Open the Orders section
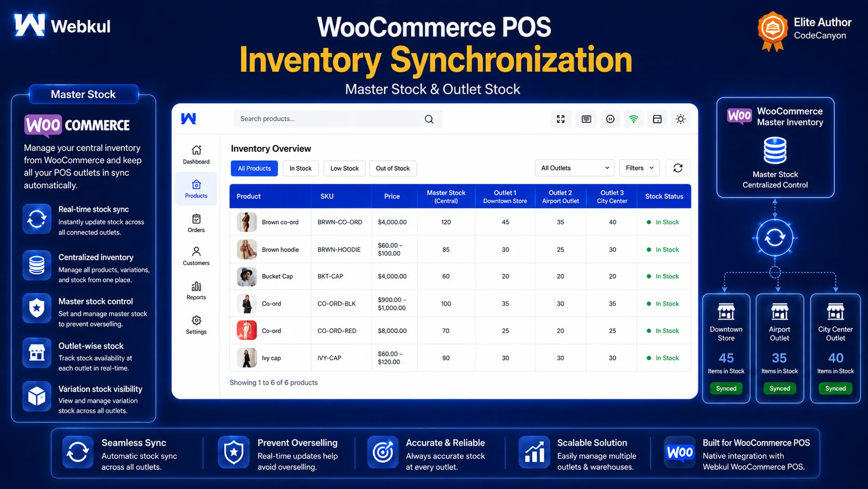 196,223
